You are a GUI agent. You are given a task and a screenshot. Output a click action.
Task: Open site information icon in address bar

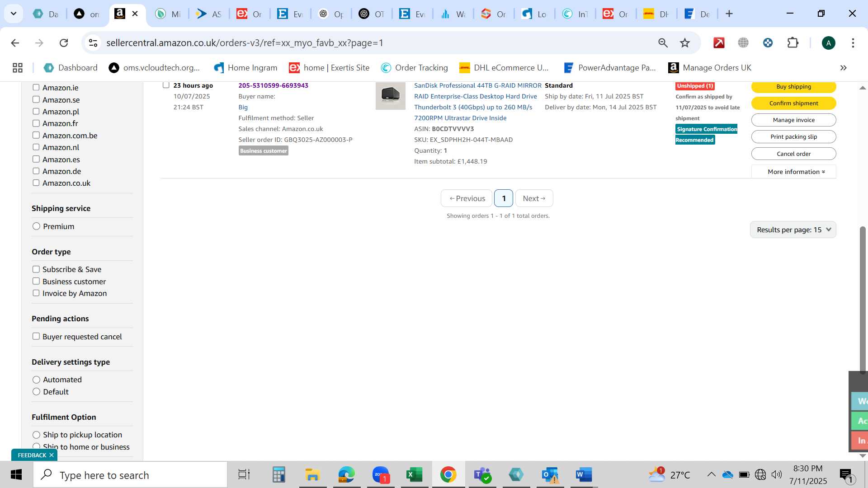(93, 43)
